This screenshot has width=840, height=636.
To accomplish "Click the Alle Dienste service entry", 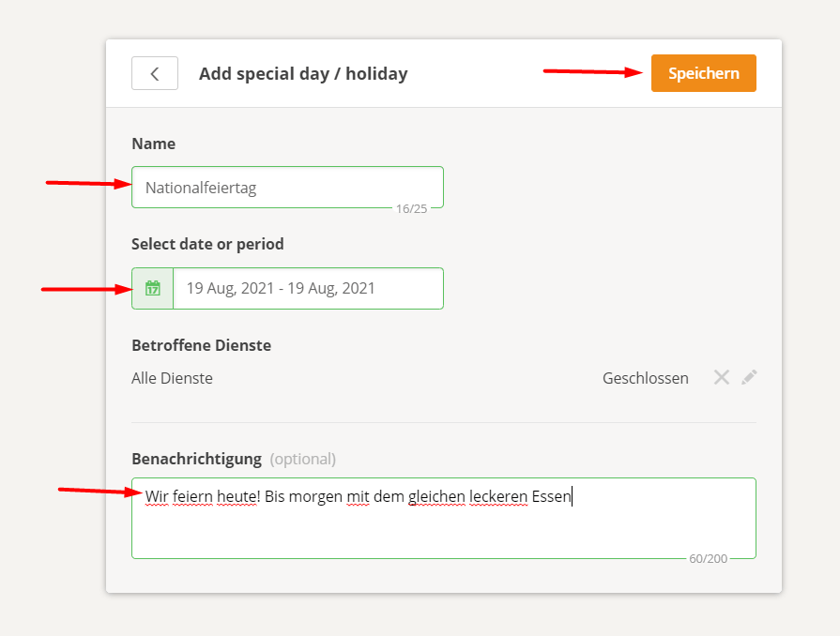I will point(172,377).
